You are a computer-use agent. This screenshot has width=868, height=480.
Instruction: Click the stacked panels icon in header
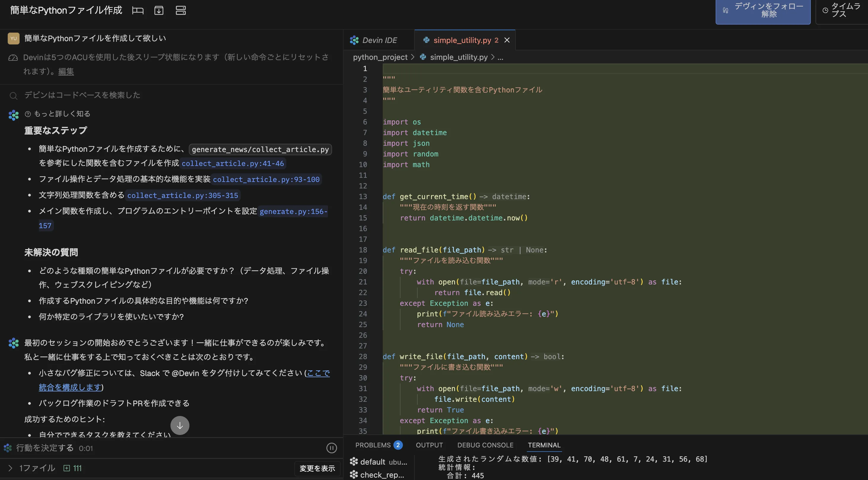coord(181,10)
